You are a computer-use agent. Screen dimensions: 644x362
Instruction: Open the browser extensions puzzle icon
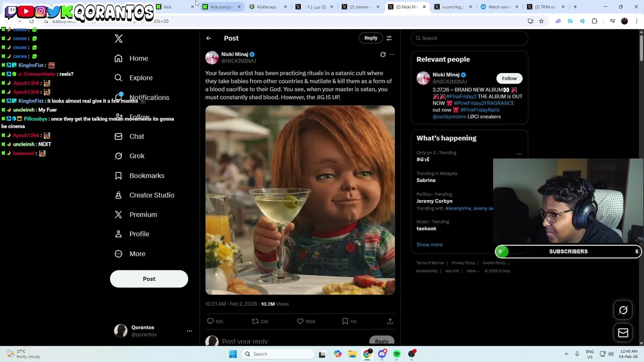click(595, 21)
